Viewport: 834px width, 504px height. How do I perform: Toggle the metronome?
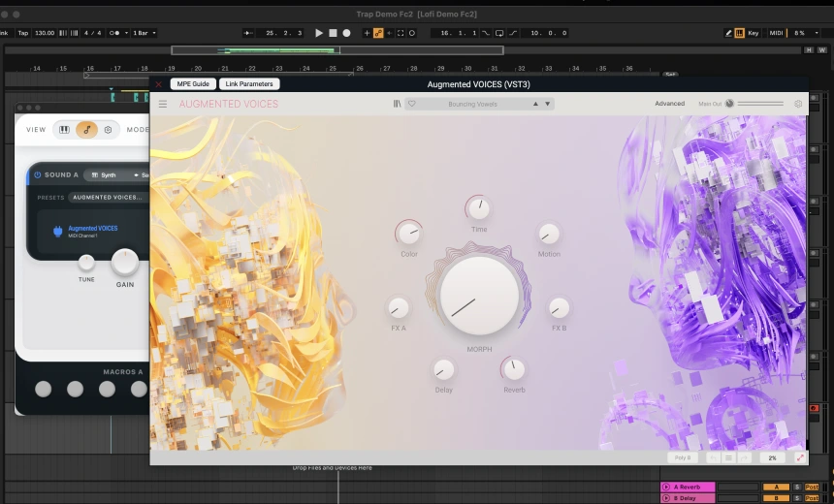(114, 33)
